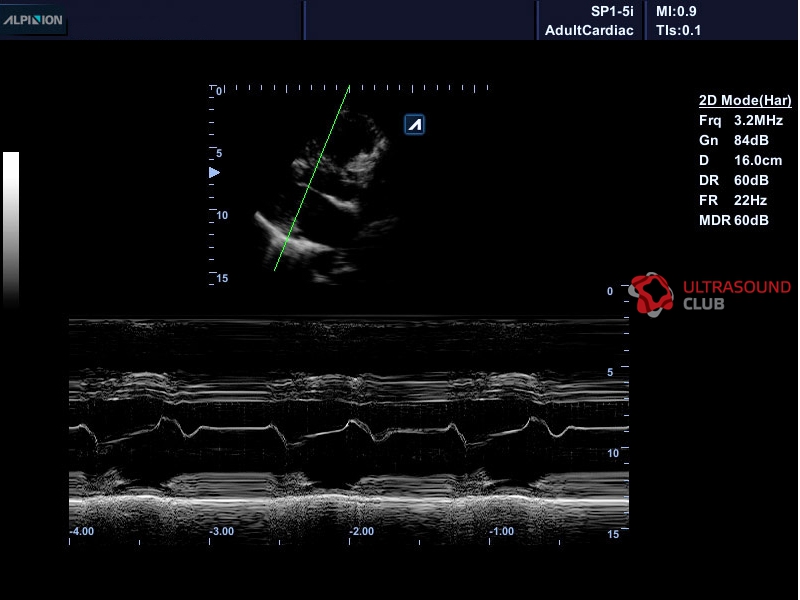800x600 pixels.
Task: Click the Alpinion logo in the header
Action: 33,20
